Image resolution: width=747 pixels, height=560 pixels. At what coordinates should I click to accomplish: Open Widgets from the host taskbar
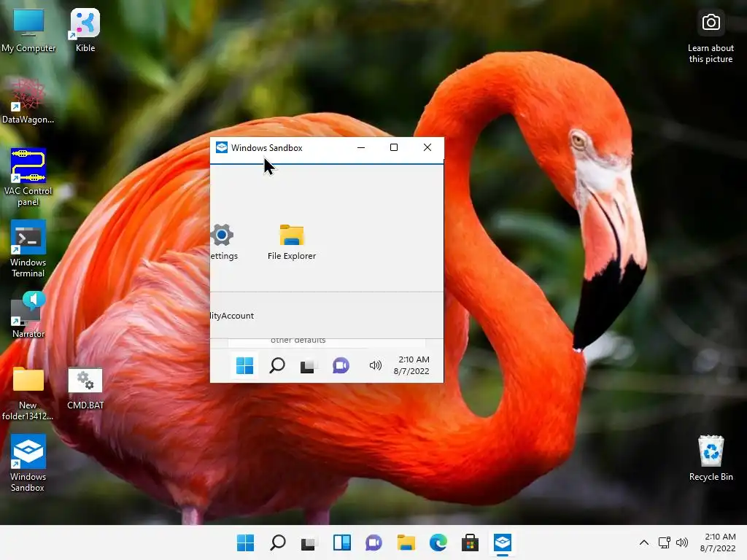click(342, 542)
